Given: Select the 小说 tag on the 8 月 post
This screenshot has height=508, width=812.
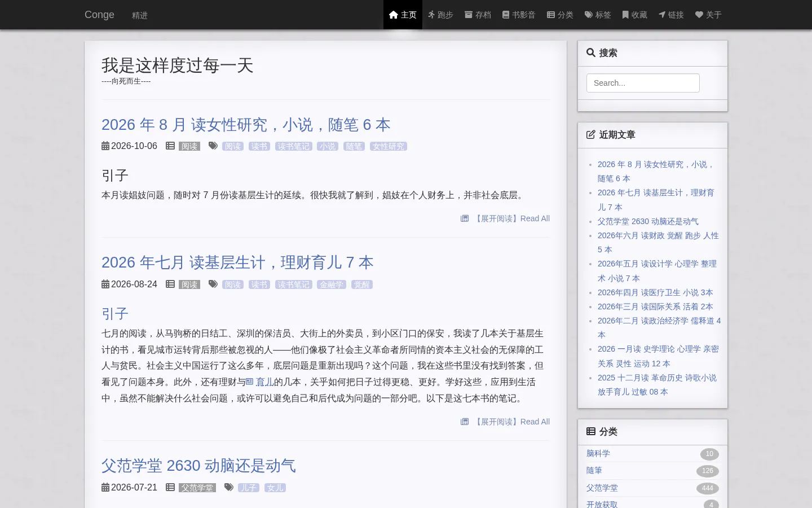Looking at the screenshot, I should coord(328,146).
